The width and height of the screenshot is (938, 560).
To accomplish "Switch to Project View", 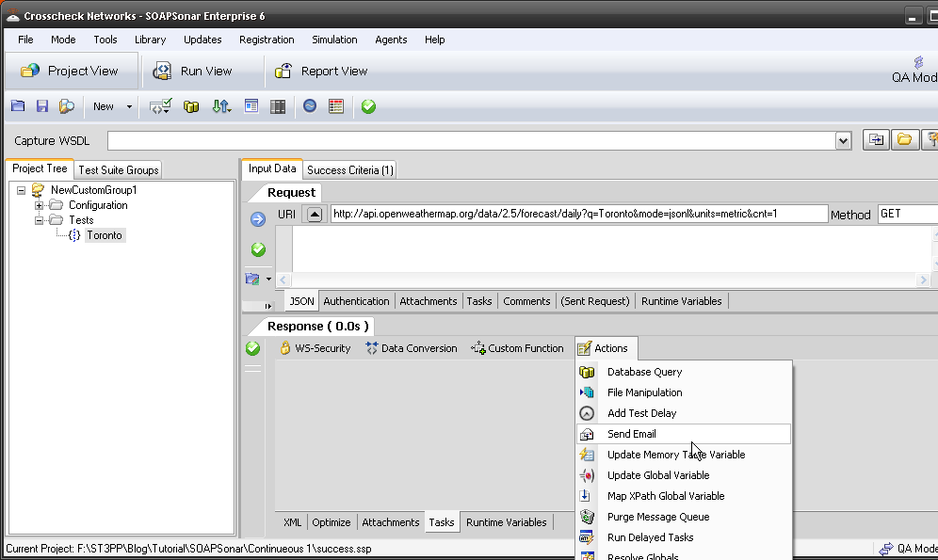I will [x=71, y=72].
